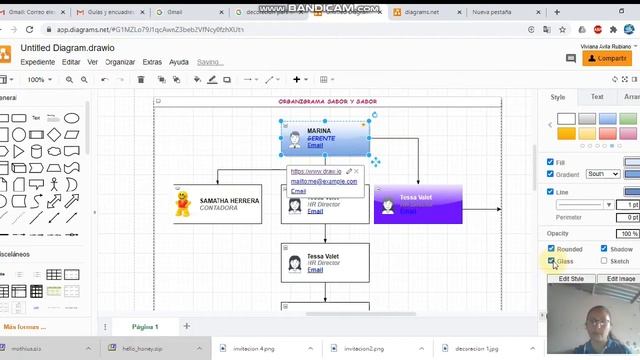Select ellipse shape in General palette
The height and width of the screenshot is (360, 640).
[x=71, y=118]
